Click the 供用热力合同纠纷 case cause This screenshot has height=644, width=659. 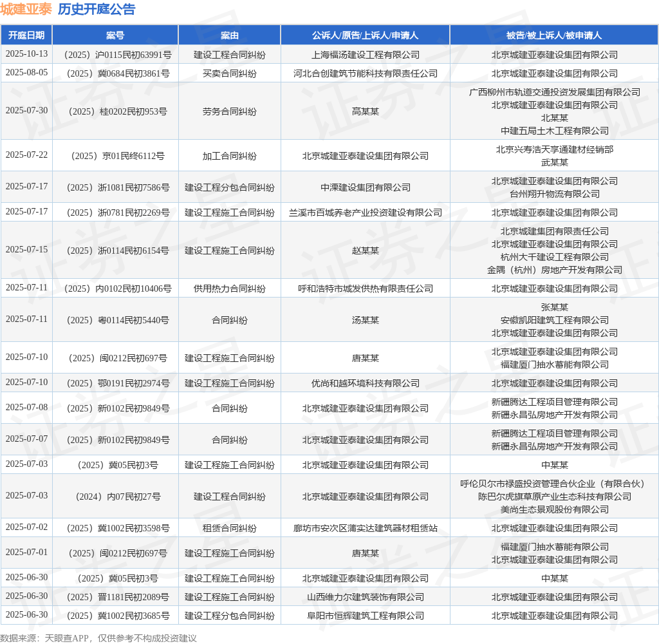point(230,289)
